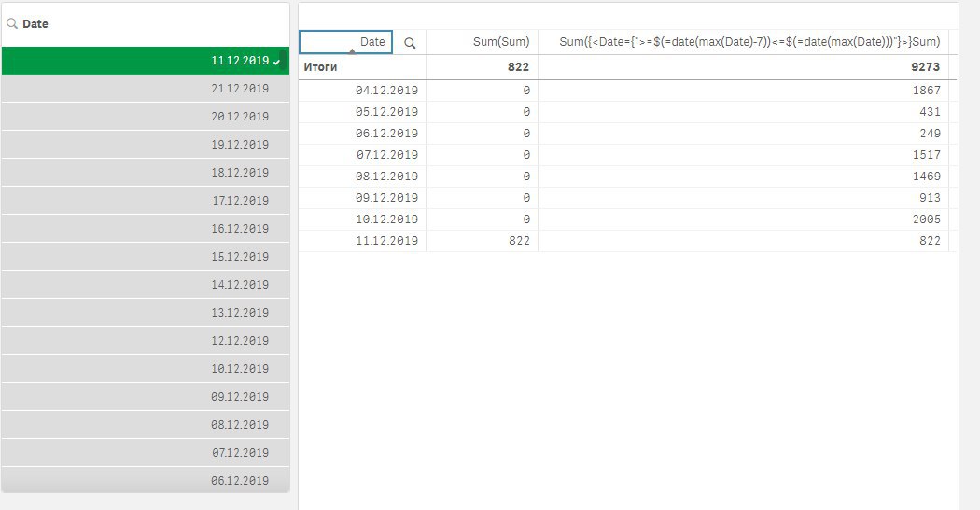
Task: Click the zero value in the 07.12.2019 row
Action: pyautogui.click(x=526, y=155)
